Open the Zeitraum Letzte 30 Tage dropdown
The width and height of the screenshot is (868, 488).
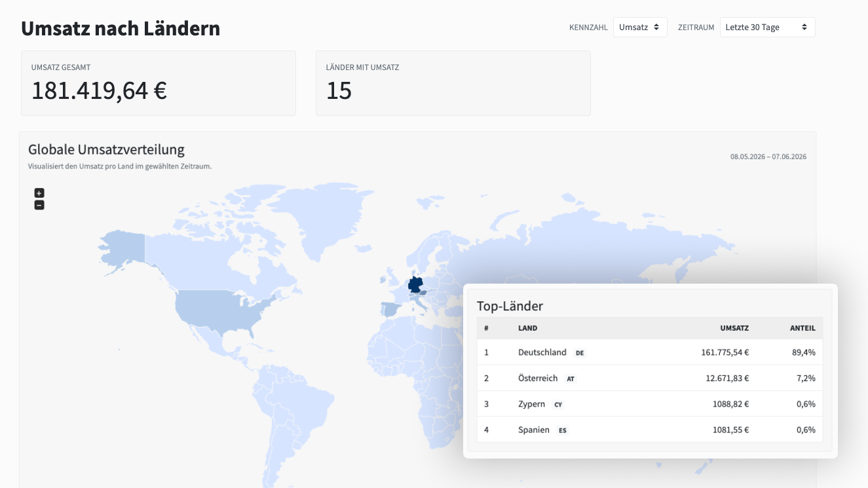[x=767, y=27]
